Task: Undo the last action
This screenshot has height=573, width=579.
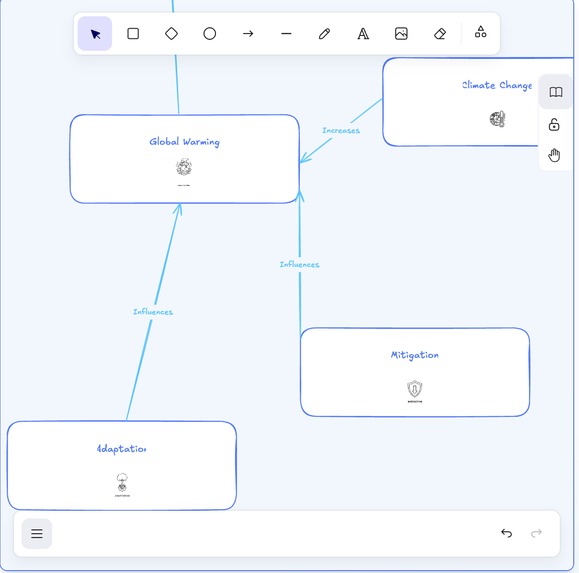Action: [x=507, y=533]
